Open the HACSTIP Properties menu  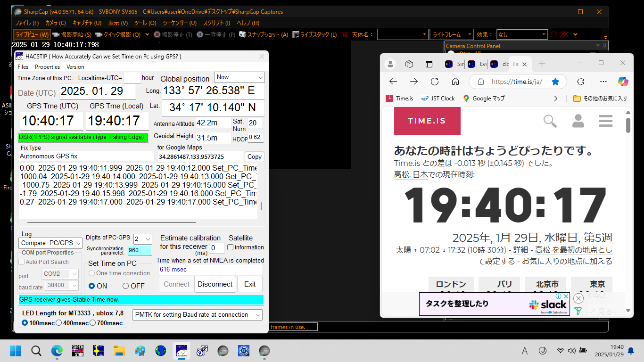click(47, 67)
